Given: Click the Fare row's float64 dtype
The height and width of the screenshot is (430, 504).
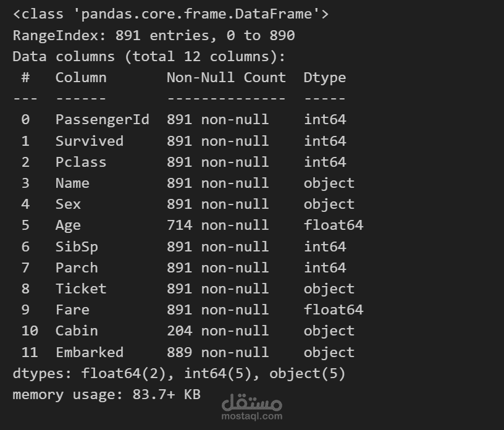Looking at the screenshot, I should (333, 310).
